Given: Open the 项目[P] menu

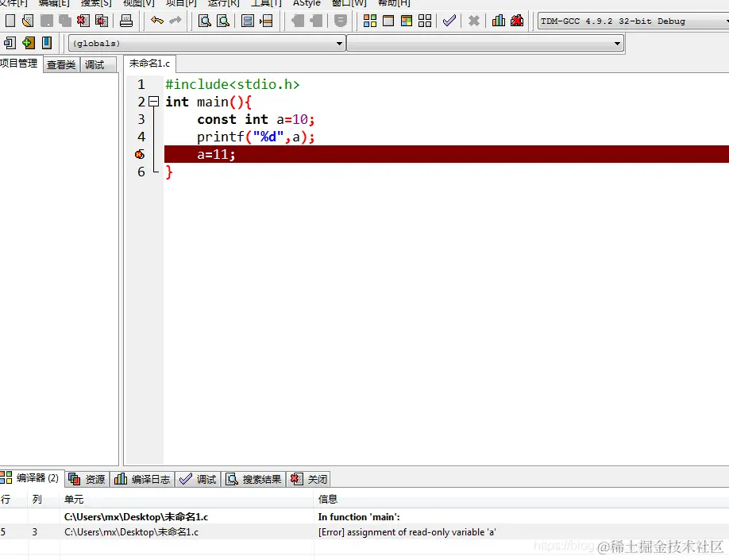Looking at the screenshot, I should [181, 3].
